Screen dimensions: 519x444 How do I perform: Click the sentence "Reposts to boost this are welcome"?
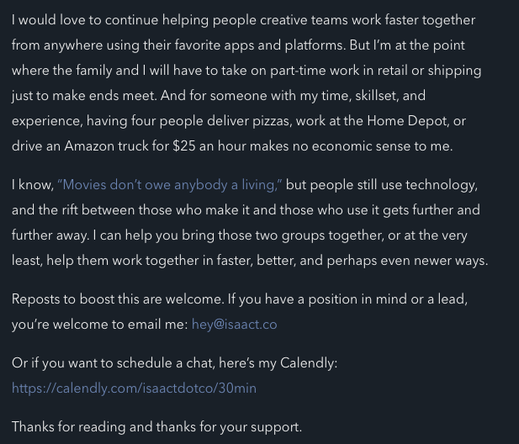(118, 299)
